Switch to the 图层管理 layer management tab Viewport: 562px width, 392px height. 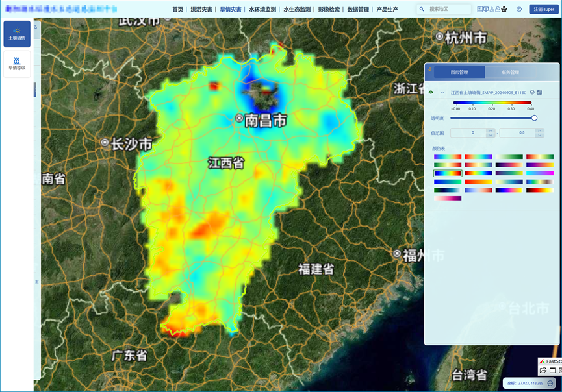(459, 72)
